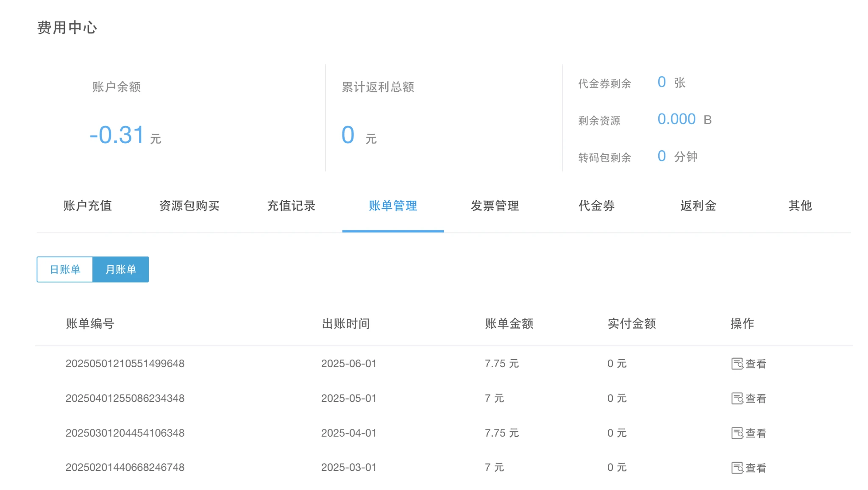The height and width of the screenshot is (490, 868).
Task: Open the 资源包购买 tab
Action: [x=189, y=206]
